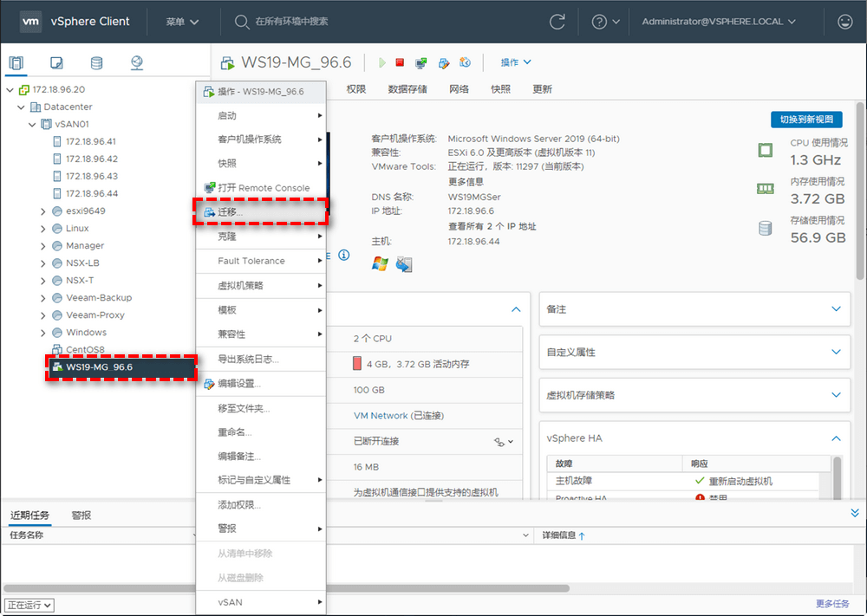
Task: Click the green Power On icon
Action: (x=382, y=62)
